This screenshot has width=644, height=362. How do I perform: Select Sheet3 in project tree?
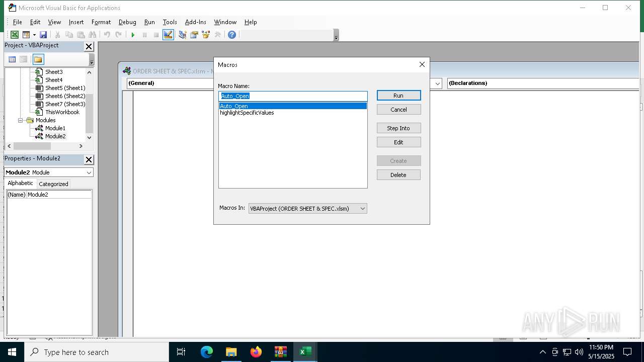[x=54, y=72]
